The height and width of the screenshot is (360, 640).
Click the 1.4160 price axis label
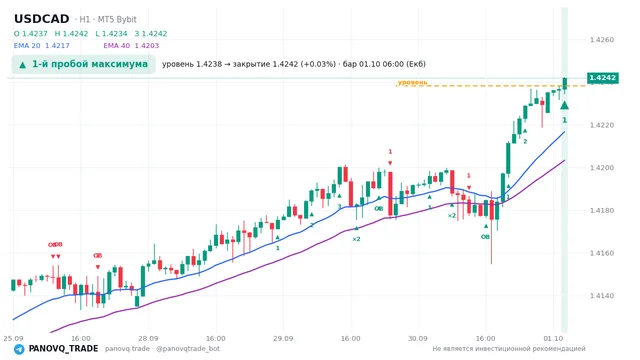[x=602, y=253]
